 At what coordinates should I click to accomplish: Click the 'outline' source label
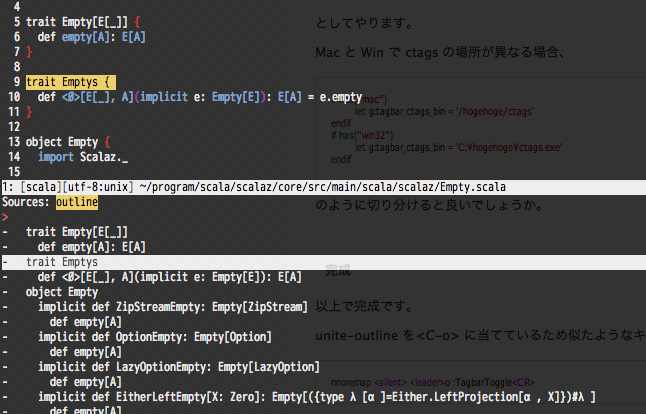pos(77,202)
